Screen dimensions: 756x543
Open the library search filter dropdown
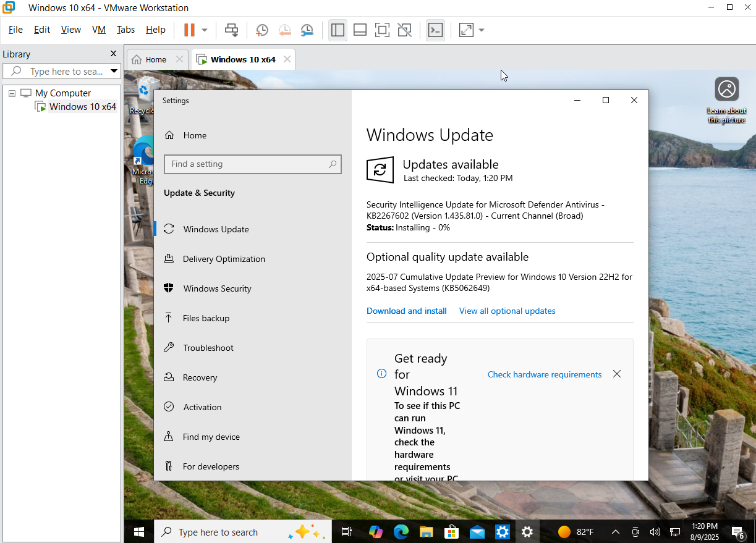[114, 71]
